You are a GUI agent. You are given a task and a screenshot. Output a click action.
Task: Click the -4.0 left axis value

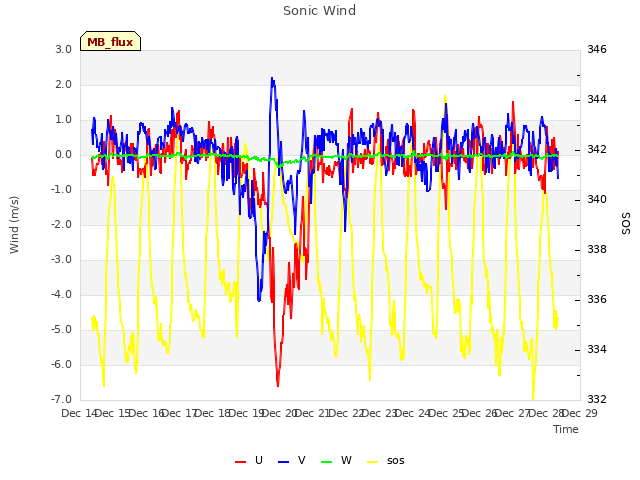coord(62,295)
